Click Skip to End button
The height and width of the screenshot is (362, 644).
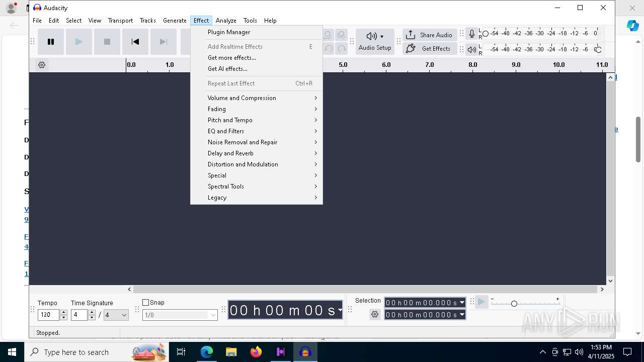[x=164, y=42]
